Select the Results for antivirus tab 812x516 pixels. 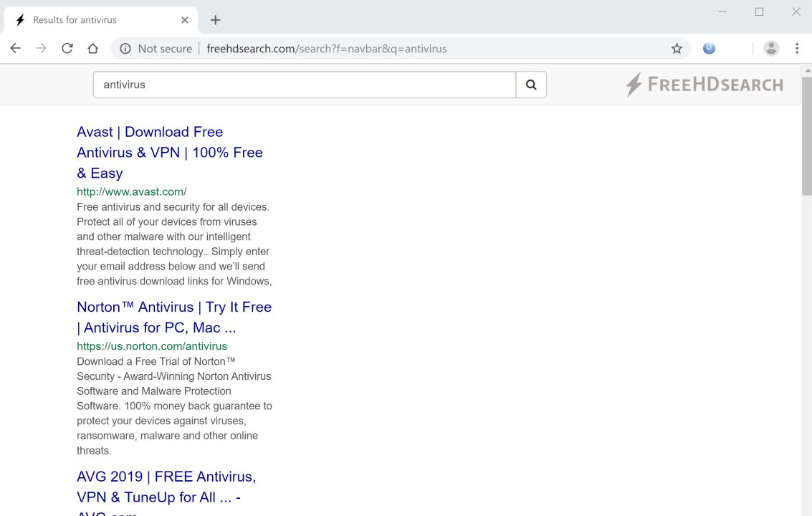(x=101, y=19)
